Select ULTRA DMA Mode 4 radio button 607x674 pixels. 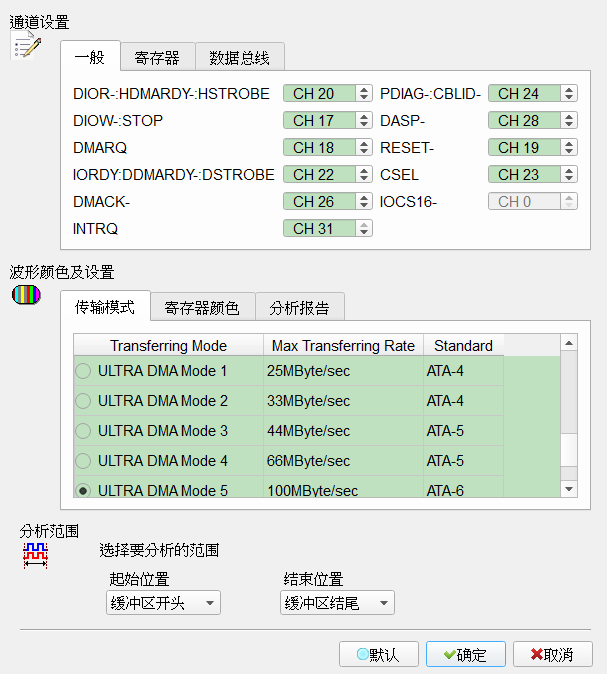tap(83, 461)
